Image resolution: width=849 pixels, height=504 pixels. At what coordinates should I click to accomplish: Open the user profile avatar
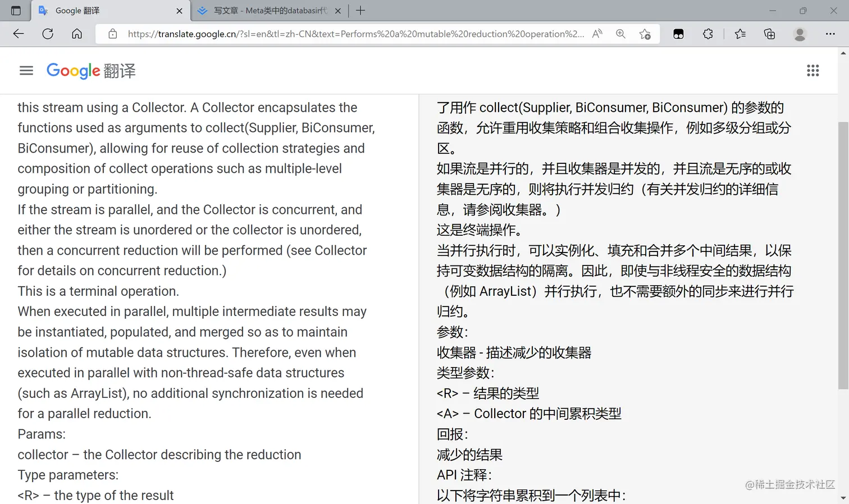(x=800, y=34)
